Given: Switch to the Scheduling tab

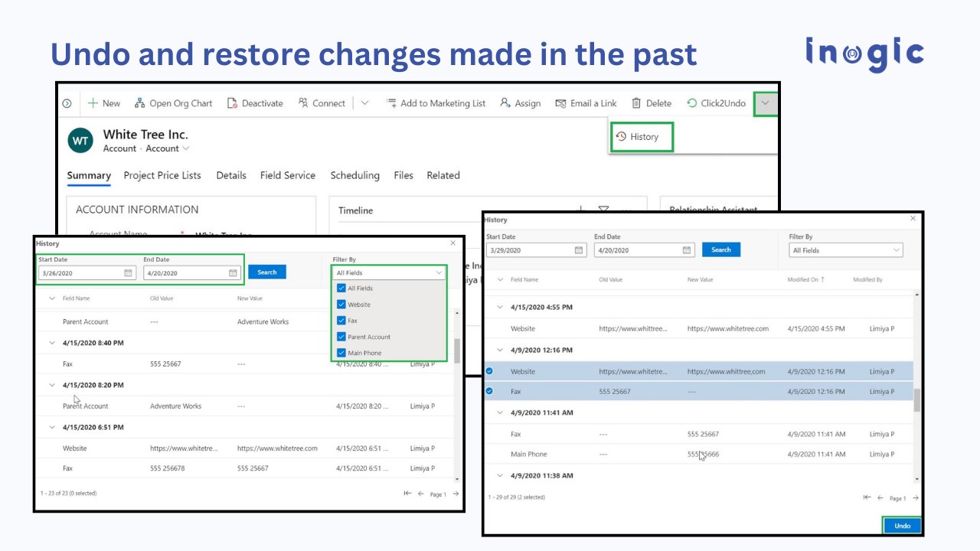Looking at the screenshot, I should pos(354,175).
